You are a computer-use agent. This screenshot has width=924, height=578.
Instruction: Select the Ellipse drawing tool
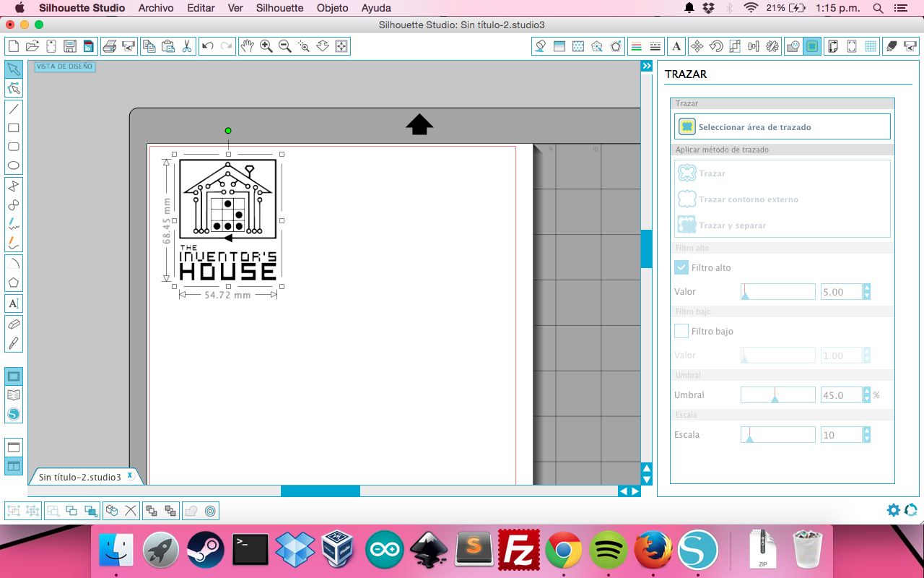click(x=14, y=165)
